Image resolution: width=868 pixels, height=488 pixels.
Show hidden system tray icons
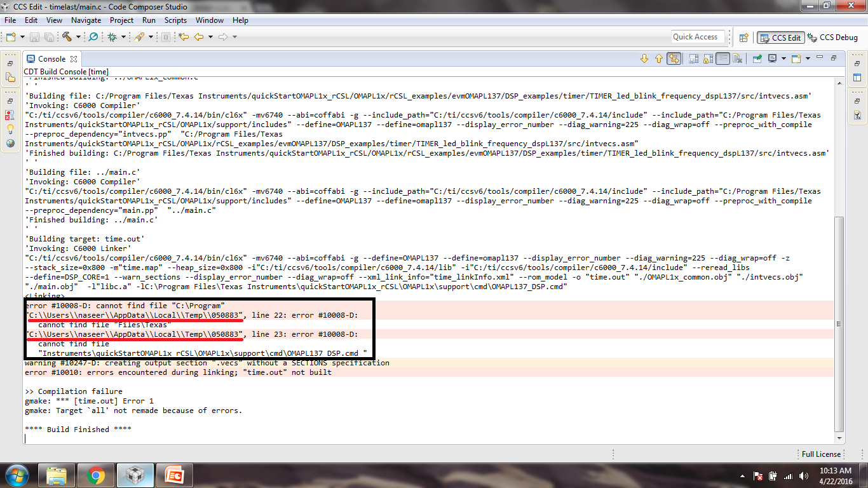743,475
